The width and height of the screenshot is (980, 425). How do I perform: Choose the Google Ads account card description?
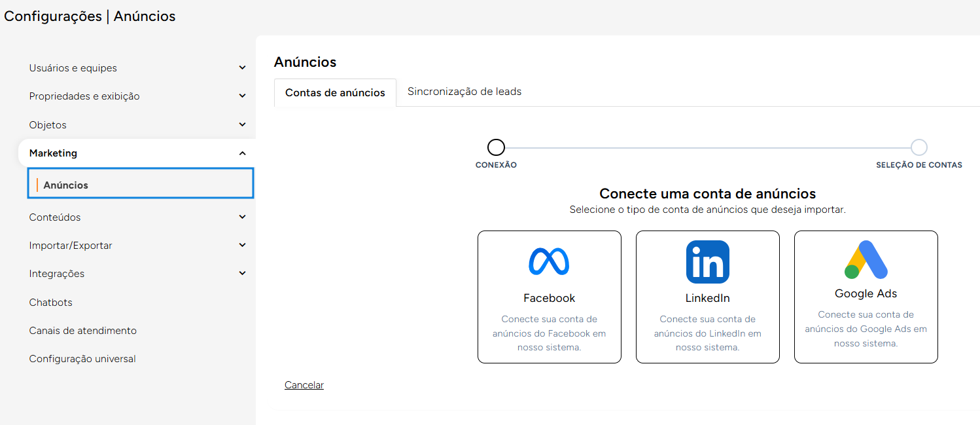[x=866, y=329]
